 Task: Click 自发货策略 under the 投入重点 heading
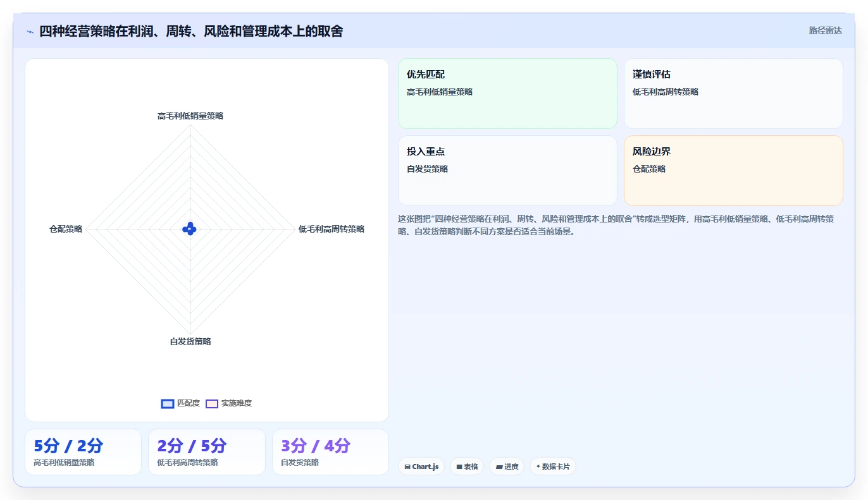[x=428, y=169]
